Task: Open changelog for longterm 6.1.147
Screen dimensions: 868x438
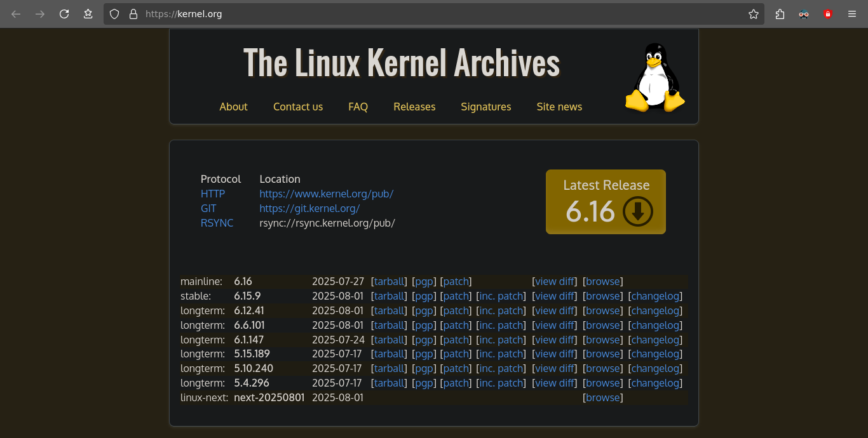Action: pyautogui.click(x=655, y=340)
